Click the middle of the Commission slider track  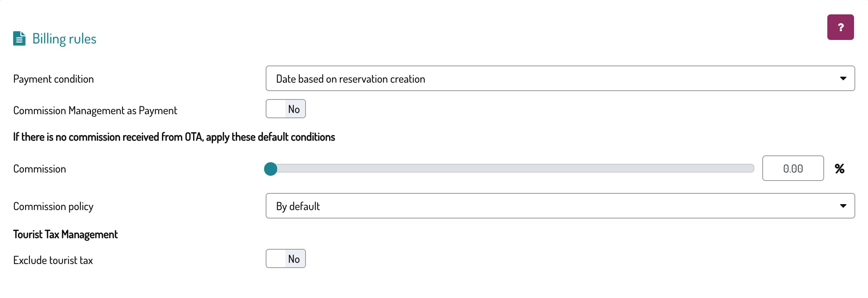coord(512,169)
